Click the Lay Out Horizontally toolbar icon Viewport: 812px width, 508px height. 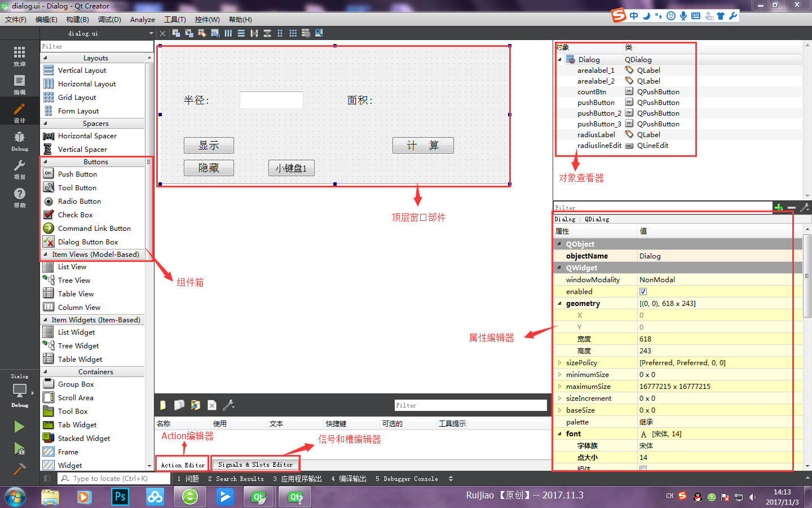click(x=228, y=33)
